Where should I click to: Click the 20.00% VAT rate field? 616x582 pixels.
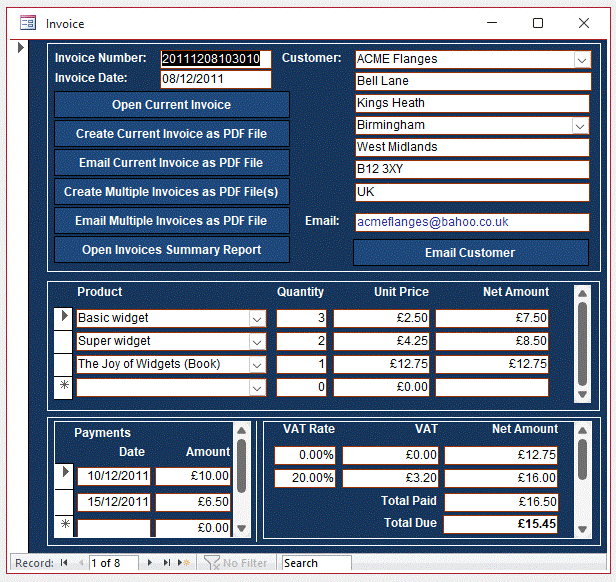click(305, 478)
